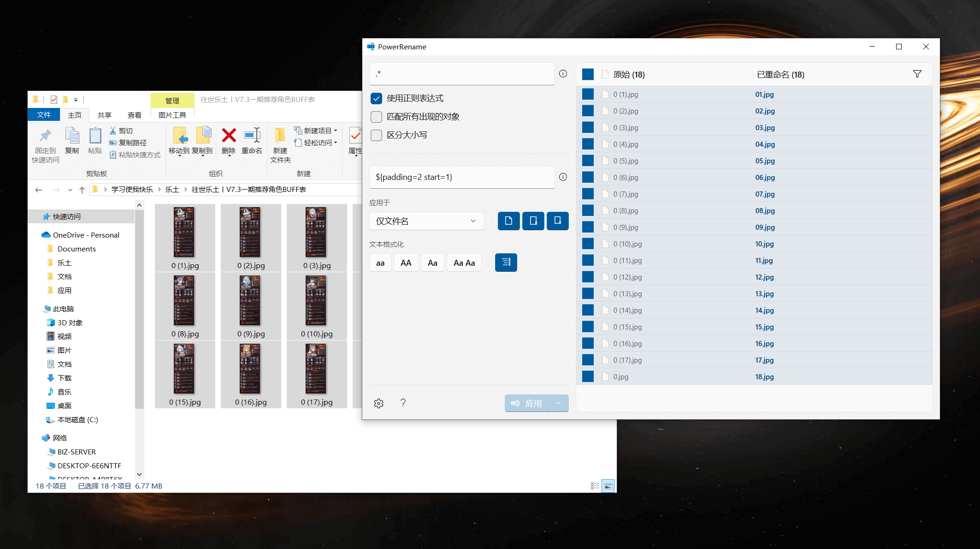Switch to 共享 ribbon tab
Image resolution: width=980 pixels, height=549 pixels.
(x=105, y=115)
